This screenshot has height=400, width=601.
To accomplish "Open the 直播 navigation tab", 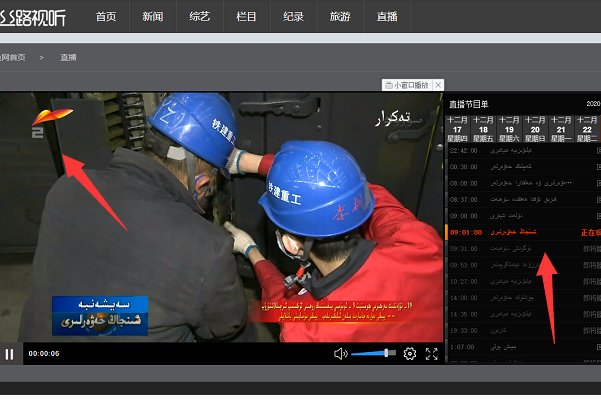I will click(387, 16).
